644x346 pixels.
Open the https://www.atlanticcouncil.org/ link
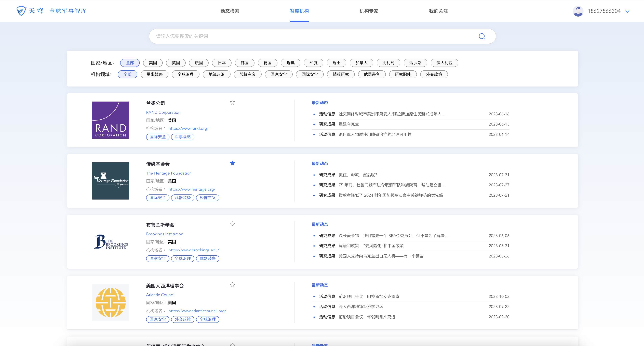(x=197, y=311)
